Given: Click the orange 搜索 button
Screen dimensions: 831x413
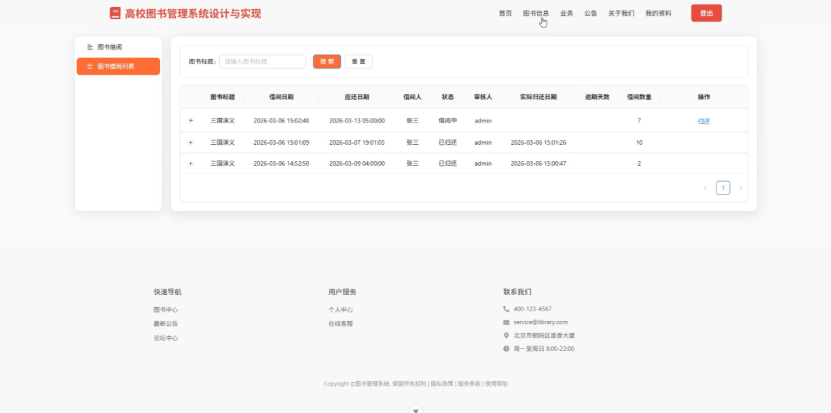Looking at the screenshot, I should click(327, 61).
